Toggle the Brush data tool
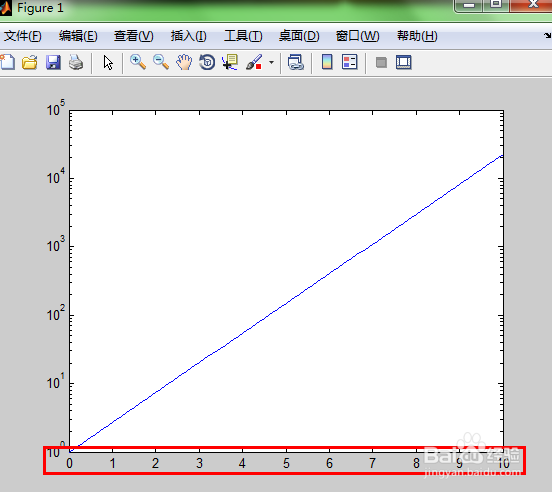 (254, 62)
